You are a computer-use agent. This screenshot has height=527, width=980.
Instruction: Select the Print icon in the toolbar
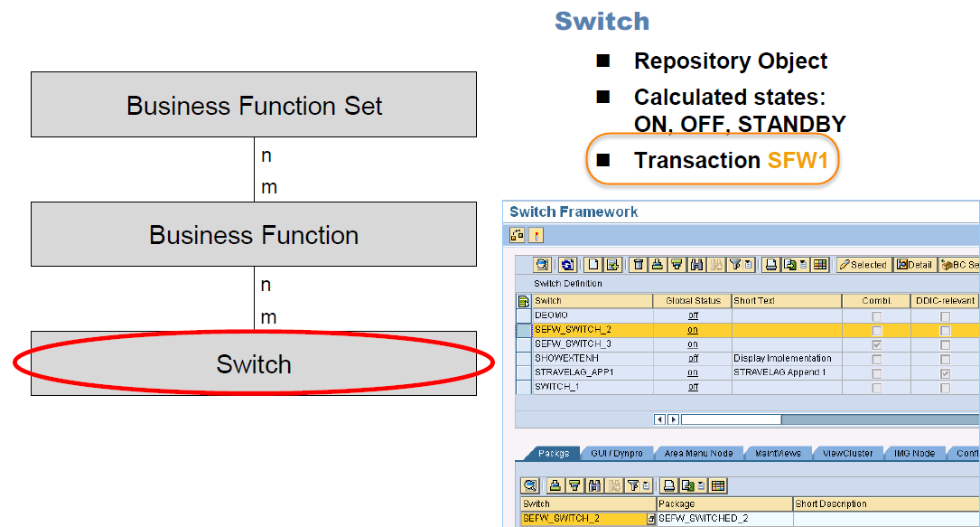770,265
